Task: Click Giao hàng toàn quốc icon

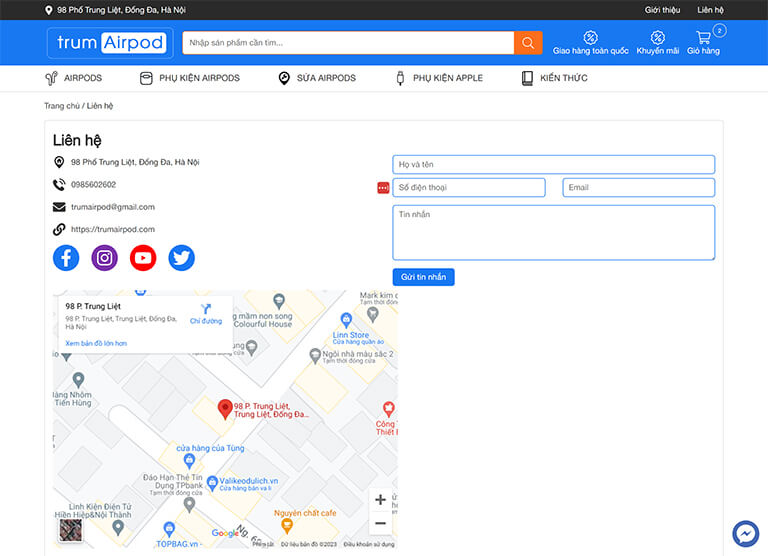Action: click(x=591, y=42)
